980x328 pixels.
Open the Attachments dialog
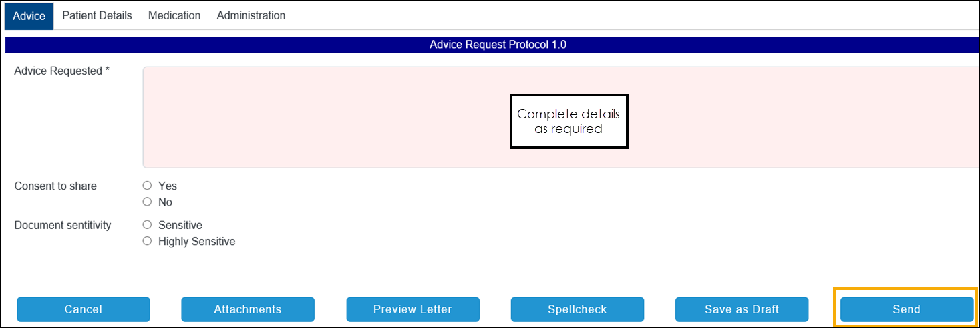point(248,309)
